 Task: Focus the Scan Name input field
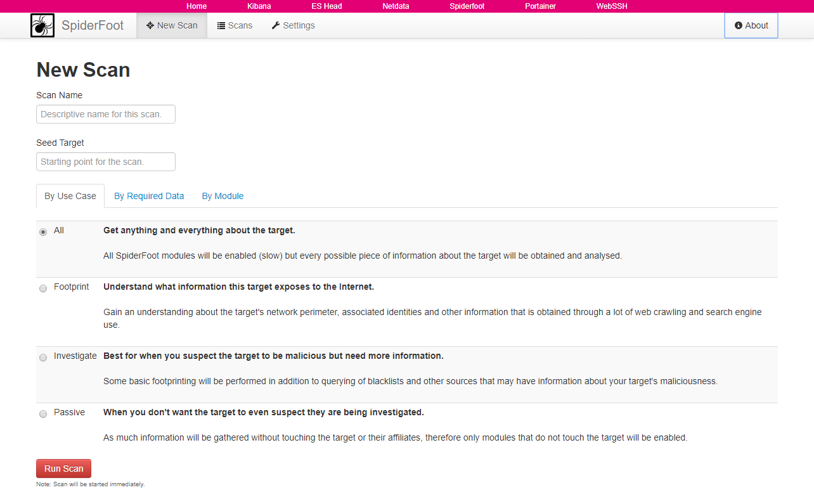(106, 114)
